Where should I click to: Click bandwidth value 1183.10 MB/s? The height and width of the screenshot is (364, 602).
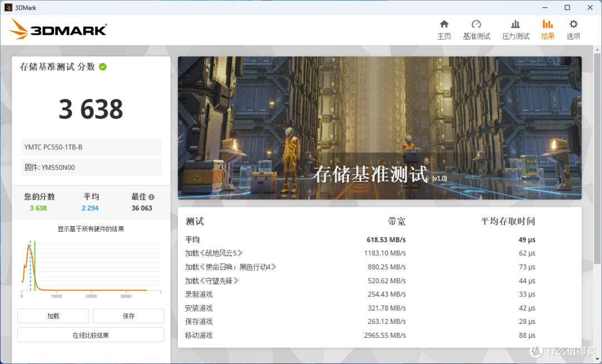pyautogui.click(x=385, y=253)
